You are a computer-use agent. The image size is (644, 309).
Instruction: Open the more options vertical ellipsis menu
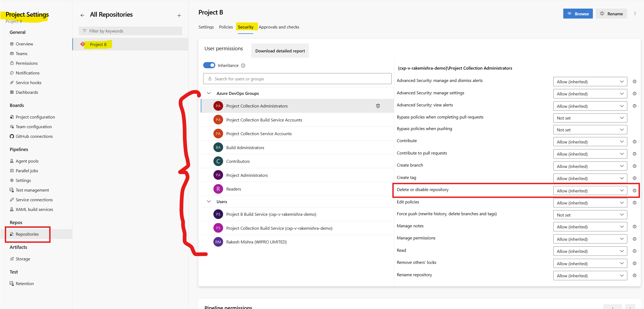pos(635,14)
